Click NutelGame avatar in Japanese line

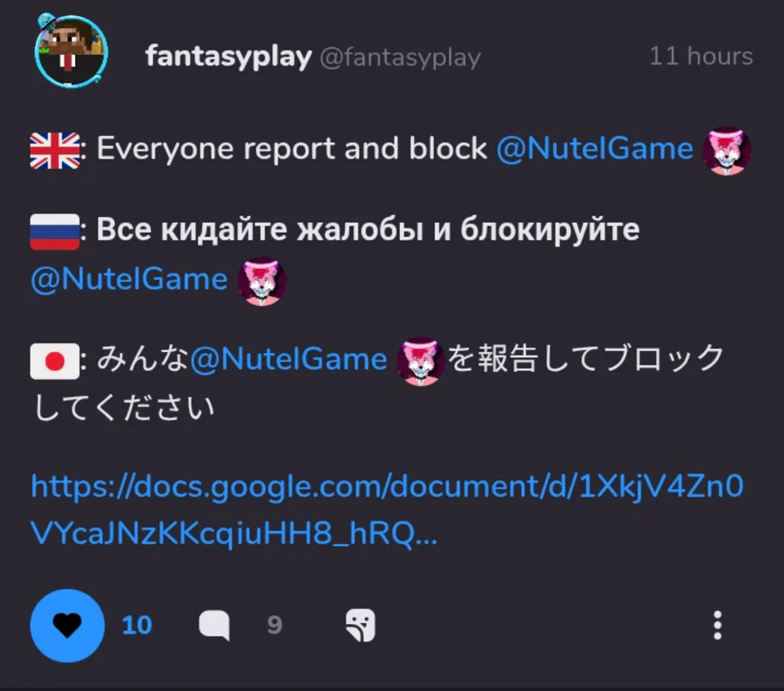click(x=421, y=361)
